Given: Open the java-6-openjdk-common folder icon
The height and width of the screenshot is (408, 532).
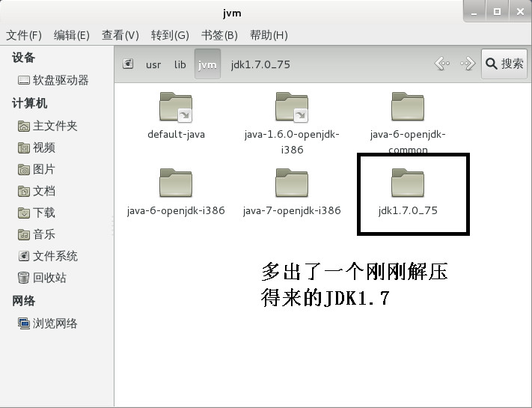Looking at the screenshot, I should [408, 106].
